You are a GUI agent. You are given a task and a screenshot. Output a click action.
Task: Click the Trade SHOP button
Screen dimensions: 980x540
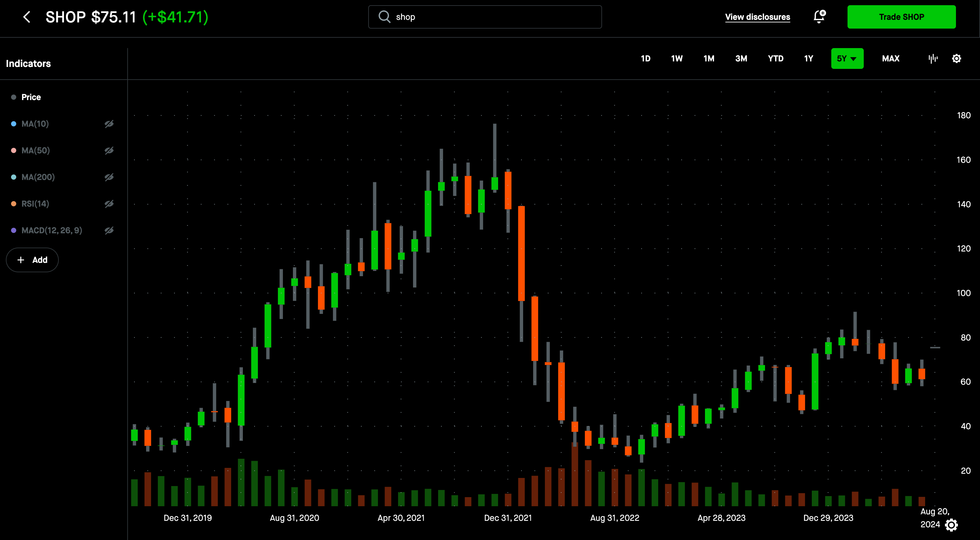click(901, 17)
